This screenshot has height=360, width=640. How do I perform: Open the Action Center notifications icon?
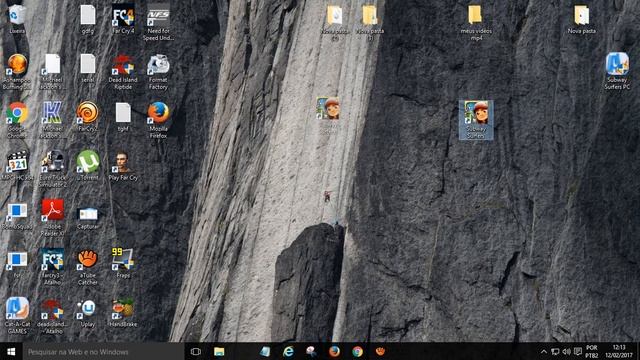[578, 351]
